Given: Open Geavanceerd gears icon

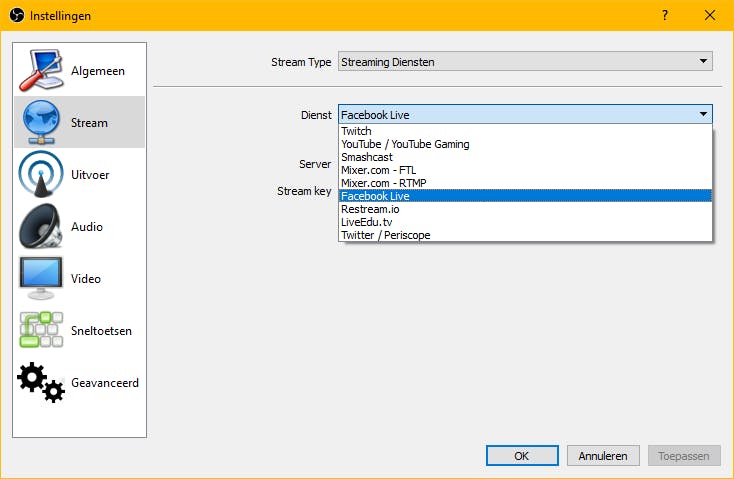Looking at the screenshot, I should pyautogui.click(x=41, y=382).
